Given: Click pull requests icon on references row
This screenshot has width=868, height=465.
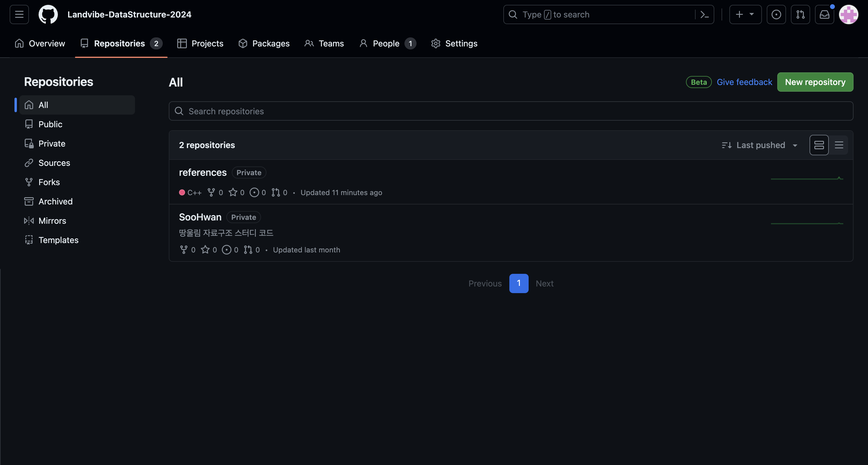Looking at the screenshot, I should (276, 192).
